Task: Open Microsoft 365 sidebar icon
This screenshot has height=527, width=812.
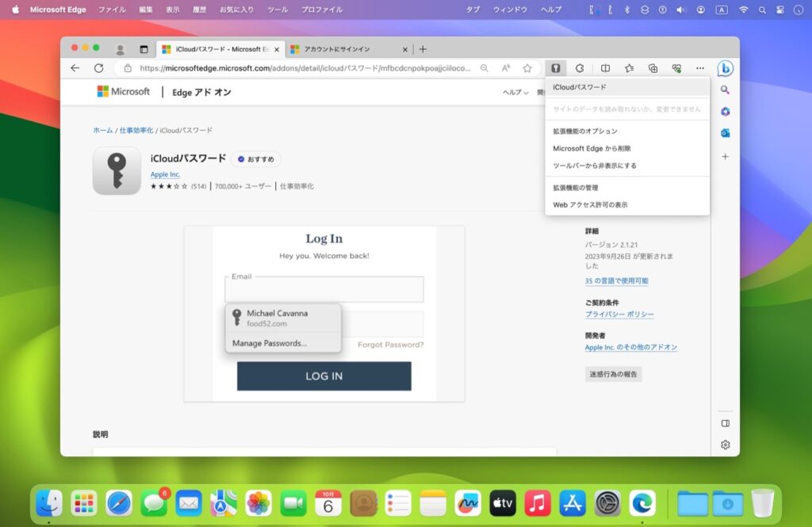Action: pyautogui.click(x=725, y=111)
